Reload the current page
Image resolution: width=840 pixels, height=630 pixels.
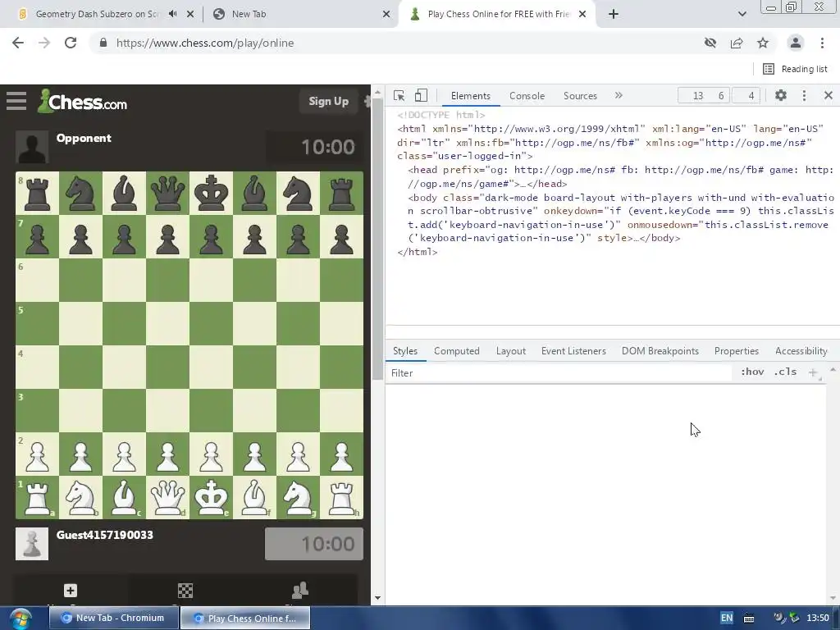coord(71,43)
